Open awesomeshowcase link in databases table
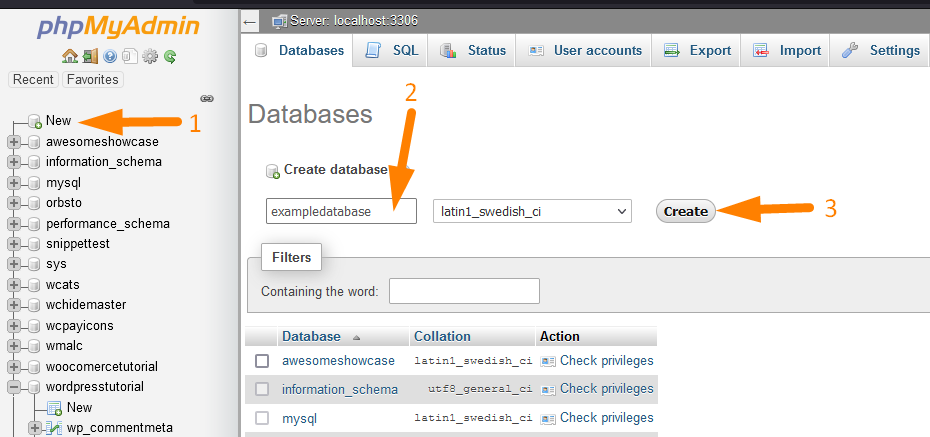This screenshot has width=930, height=437. 338,361
